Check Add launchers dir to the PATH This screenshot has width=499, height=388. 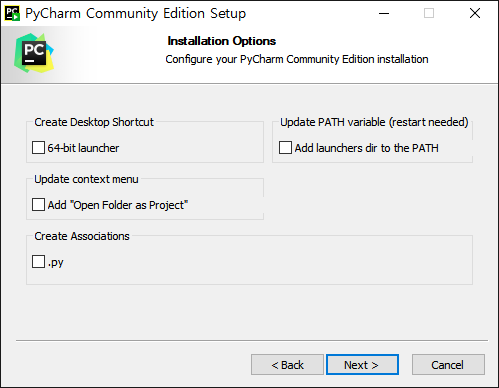[x=285, y=148]
